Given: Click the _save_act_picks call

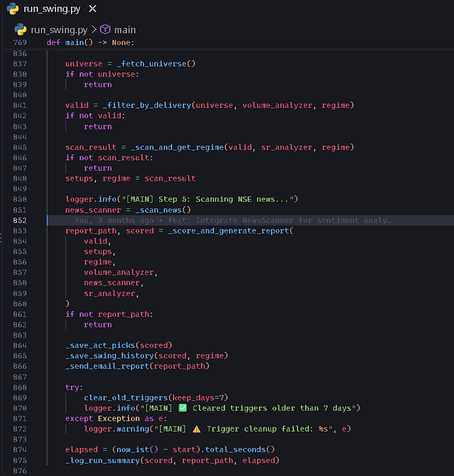Looking at the screenshot, I should click(100, 345).
